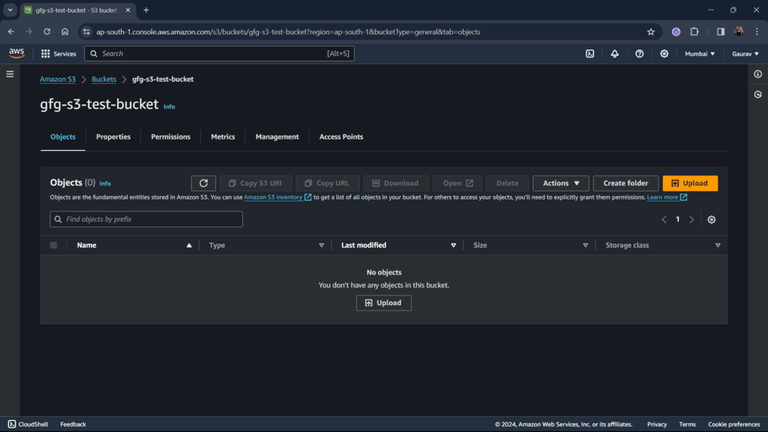Open Chrome three-dot menu
The height and width of the screenshot is (432, 768).
tap(757, 32)
